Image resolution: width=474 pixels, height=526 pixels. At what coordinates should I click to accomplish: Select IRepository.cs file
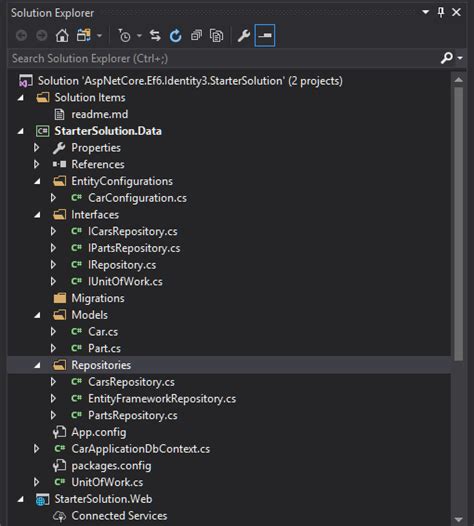tap(122, 265)
